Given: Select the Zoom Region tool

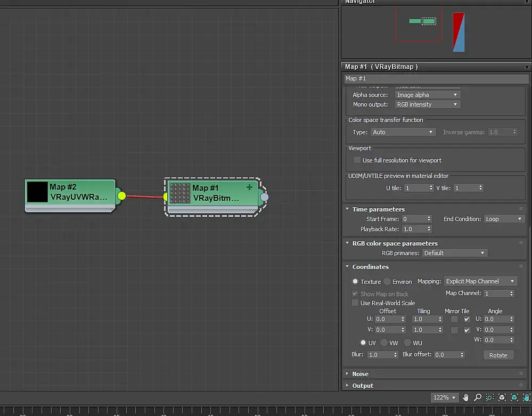Looking at the screenshot, I should click(489, 397).
